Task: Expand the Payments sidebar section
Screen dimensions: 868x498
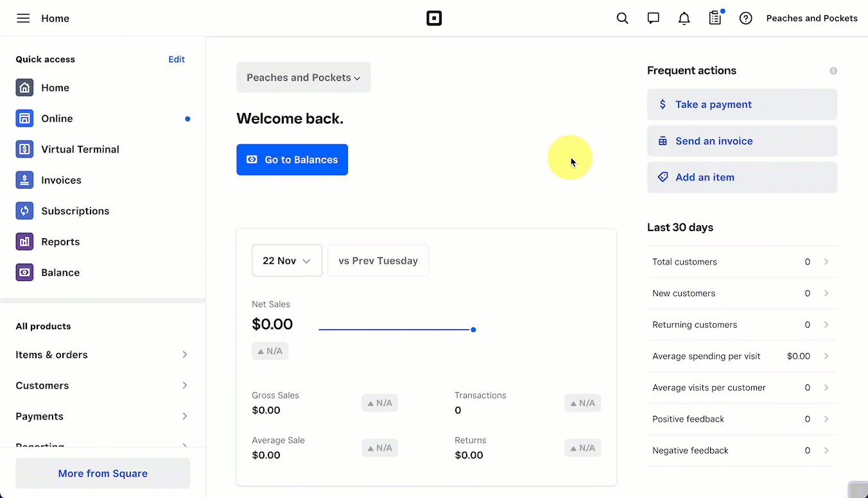Action: pyautogui.click(x=102, y=416)
